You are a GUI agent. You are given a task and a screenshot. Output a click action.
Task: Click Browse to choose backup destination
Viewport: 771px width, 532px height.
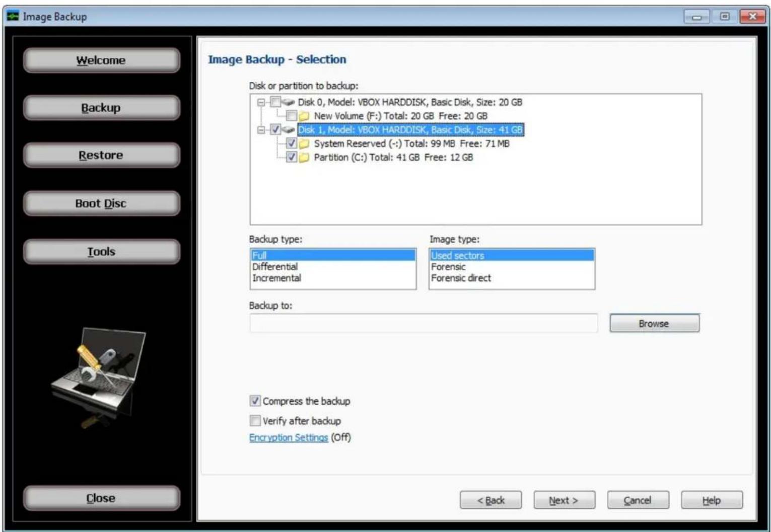pyautogui.click(x=654, y=324)
